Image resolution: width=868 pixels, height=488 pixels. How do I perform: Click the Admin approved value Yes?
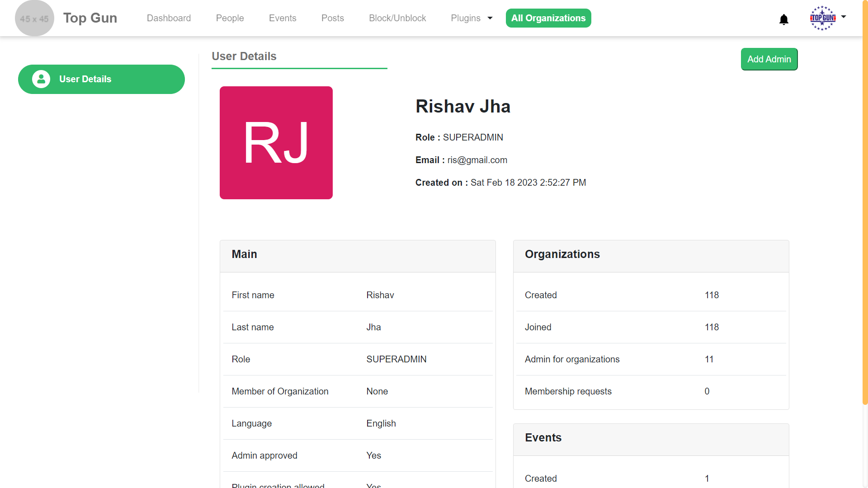373,455
